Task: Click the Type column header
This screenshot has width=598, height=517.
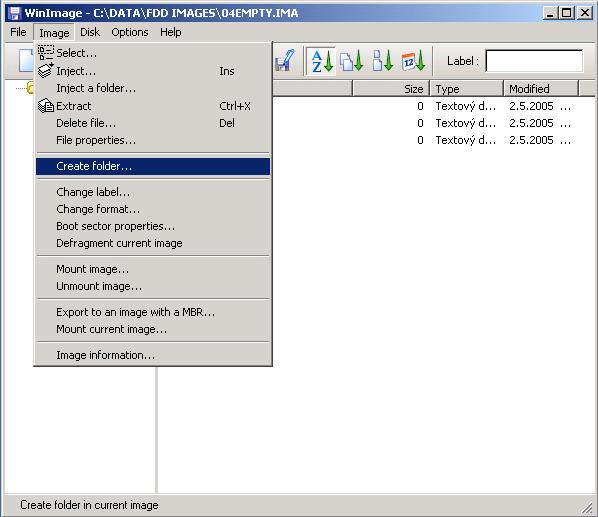Action: [466, 89]
